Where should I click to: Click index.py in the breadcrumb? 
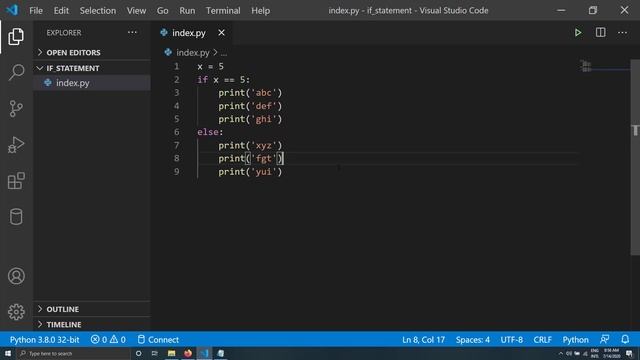[193, 53]
